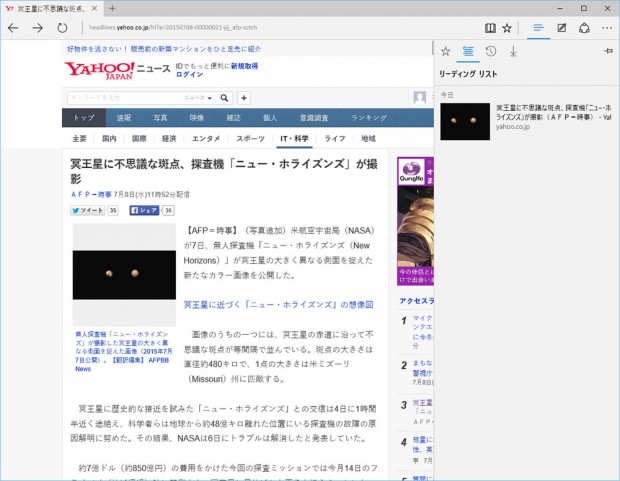
Task: Click the Yahoo search magnifier button
Action: (x=224, y=98)
